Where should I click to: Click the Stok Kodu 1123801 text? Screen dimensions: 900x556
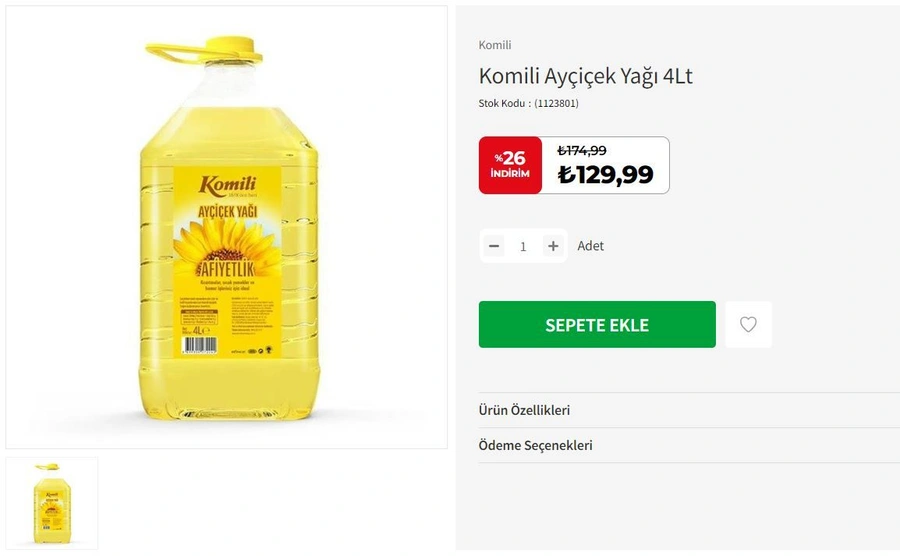coord(529,103)
